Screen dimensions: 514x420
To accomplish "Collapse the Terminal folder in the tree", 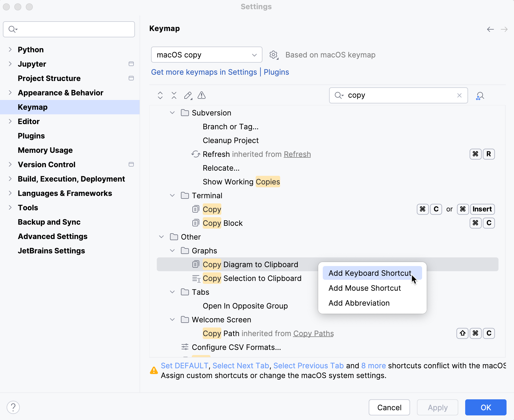I will click(172, 195).
